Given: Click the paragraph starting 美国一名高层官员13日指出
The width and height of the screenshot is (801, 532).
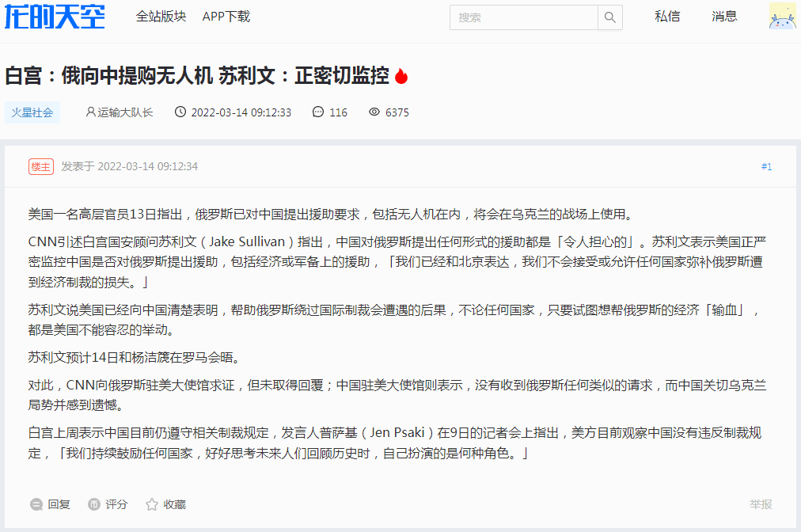Looking at the screenshot, I should coord(330,214).
